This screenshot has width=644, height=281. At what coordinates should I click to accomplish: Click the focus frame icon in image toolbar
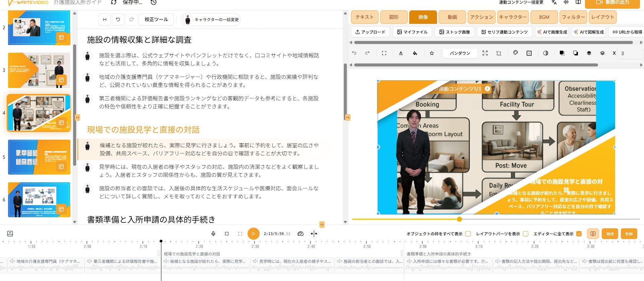coord(384,53)
